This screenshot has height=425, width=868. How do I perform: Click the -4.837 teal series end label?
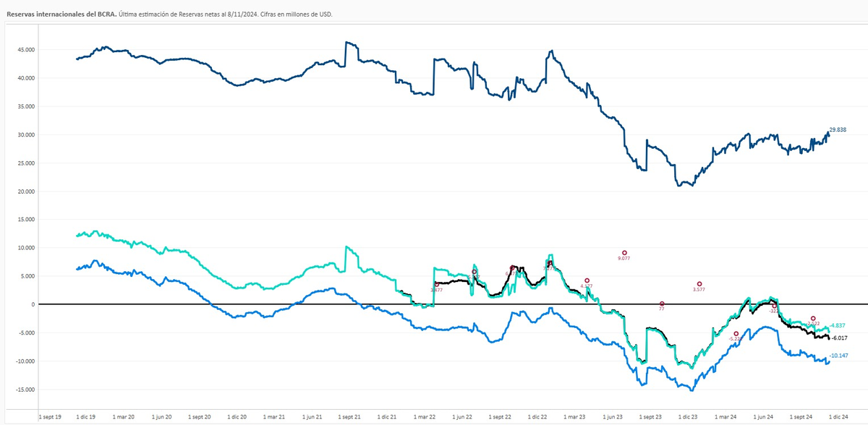tap(838, 326)
